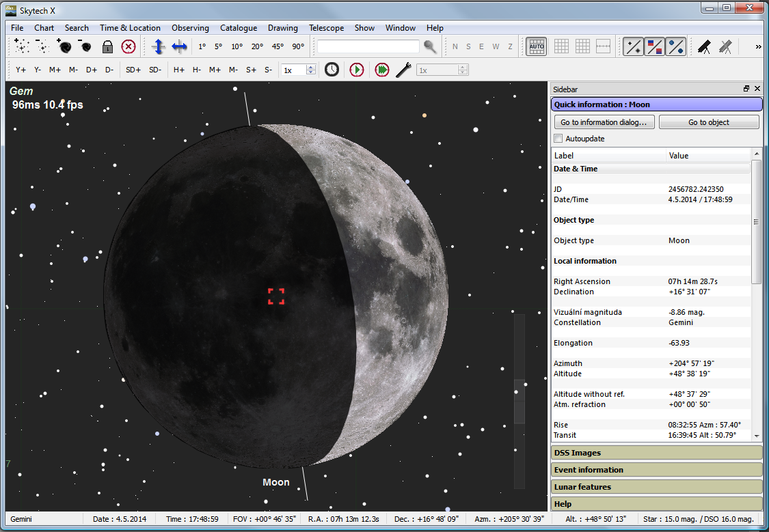Click the Go to object button
The height and width of the screenshot is (532, 769).
(x=709, y=122)
